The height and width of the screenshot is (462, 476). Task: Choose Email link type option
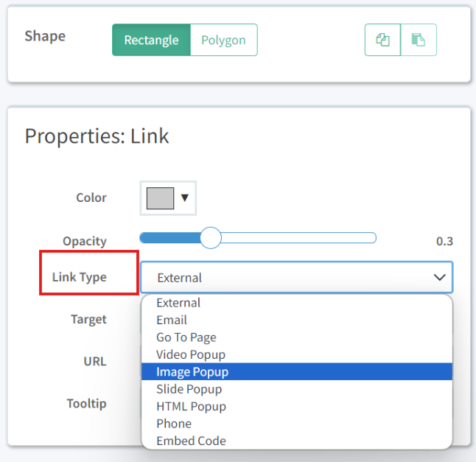172,320
